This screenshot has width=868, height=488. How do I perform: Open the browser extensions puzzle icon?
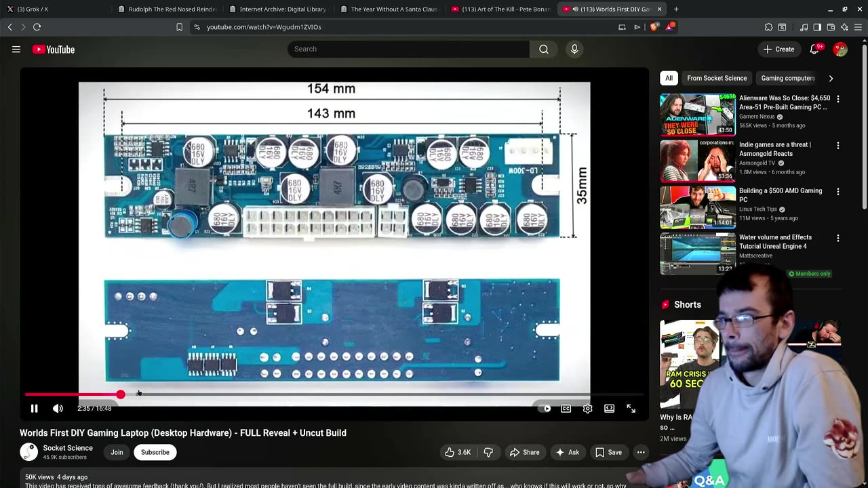point(768,27)
